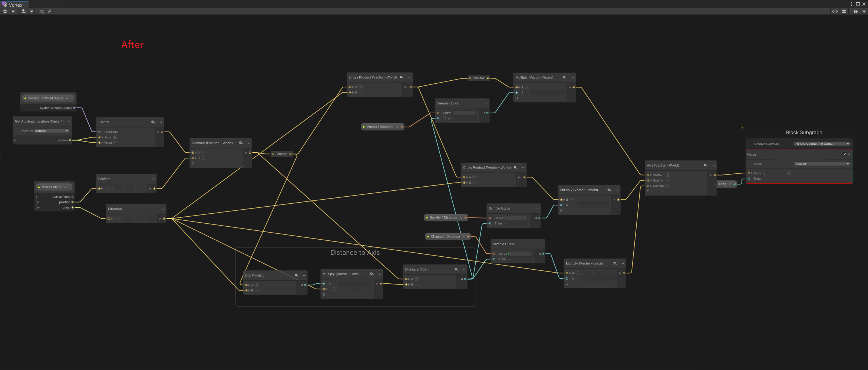The height and width of the screenshot is (370, 868).
Task: Open the help question mark icon
Action: click(856, 11)
